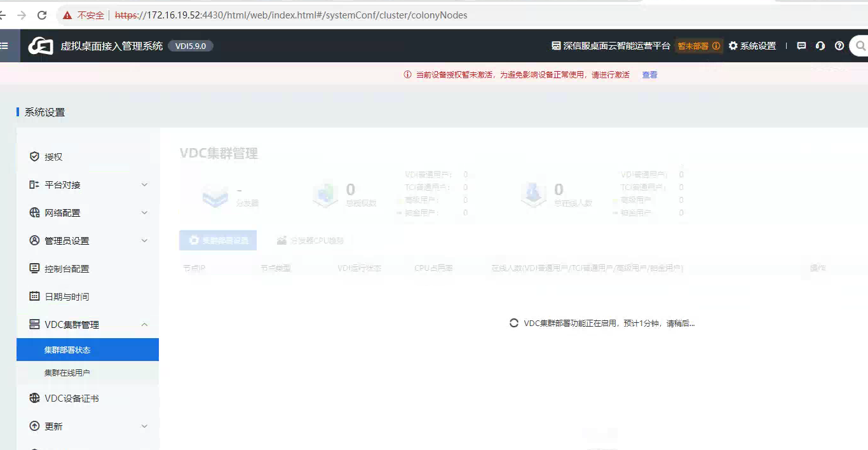Click the browser reload button
The image size is (868, 450).
(42, 15)
